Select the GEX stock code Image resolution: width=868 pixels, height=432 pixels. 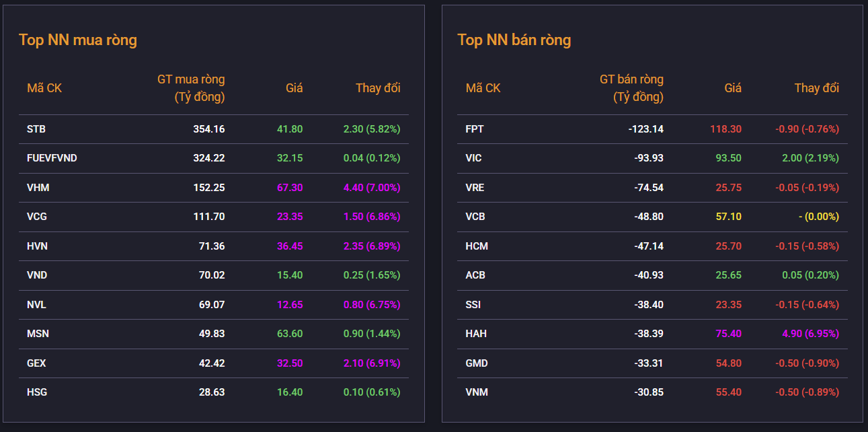(37, 363)
